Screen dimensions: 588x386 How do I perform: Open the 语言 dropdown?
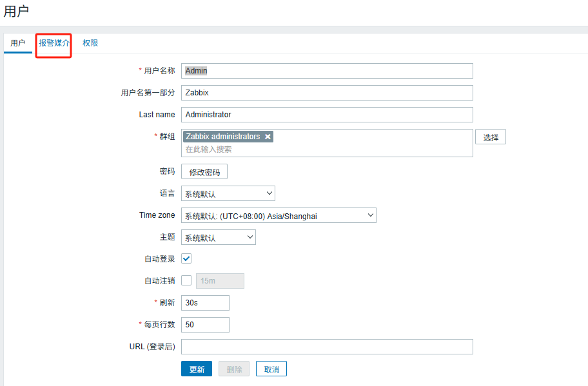(x=228, y=193)
